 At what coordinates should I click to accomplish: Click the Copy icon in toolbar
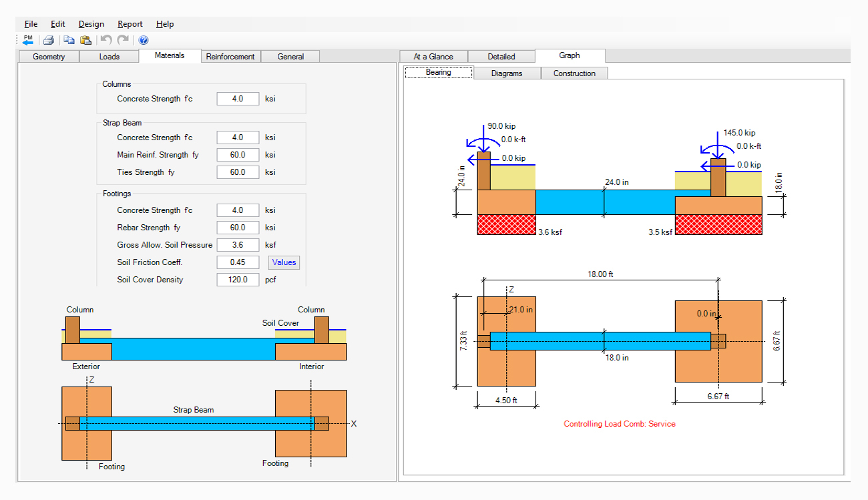tap(69, 40)
